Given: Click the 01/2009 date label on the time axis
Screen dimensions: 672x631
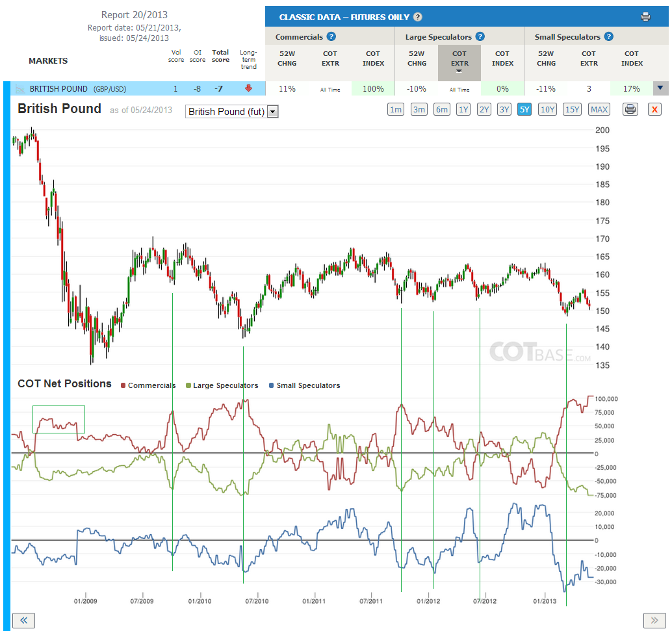Looking at the screenshot, I should [85, 601].
